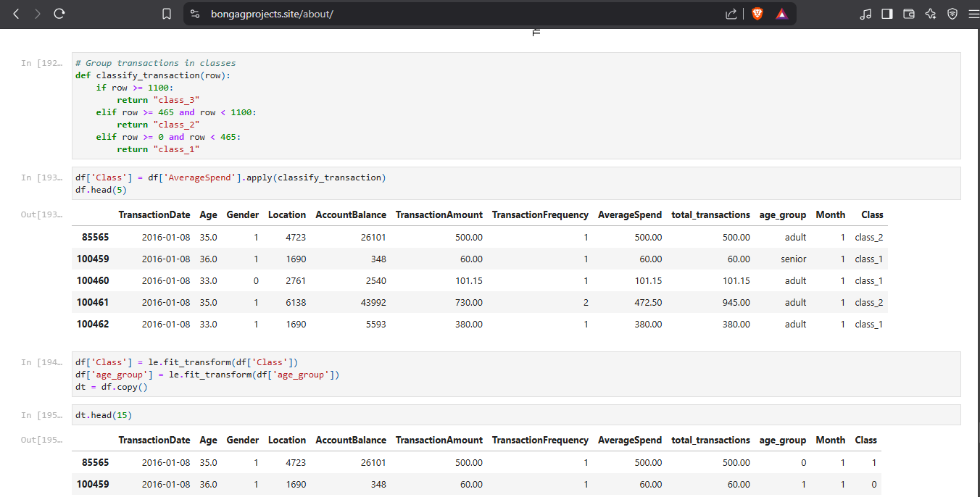The image size is (980, 497).
Task: Click the In [192 prompt label
Action: click(x=41, y=63)
